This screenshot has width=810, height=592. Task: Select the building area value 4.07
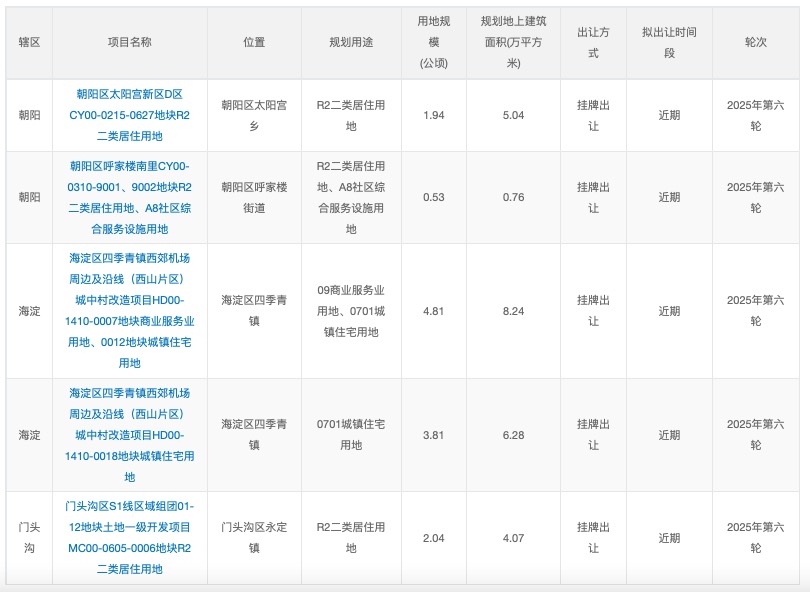pyautogui.click(x=513, y=538)
